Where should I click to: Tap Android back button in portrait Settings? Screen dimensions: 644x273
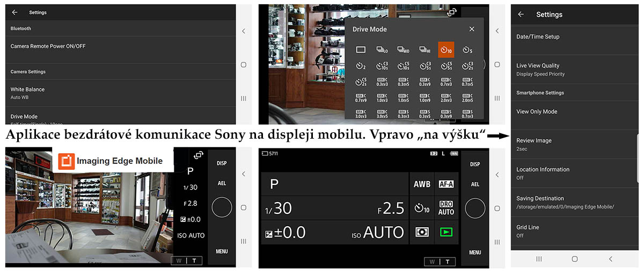pos(611,259)
